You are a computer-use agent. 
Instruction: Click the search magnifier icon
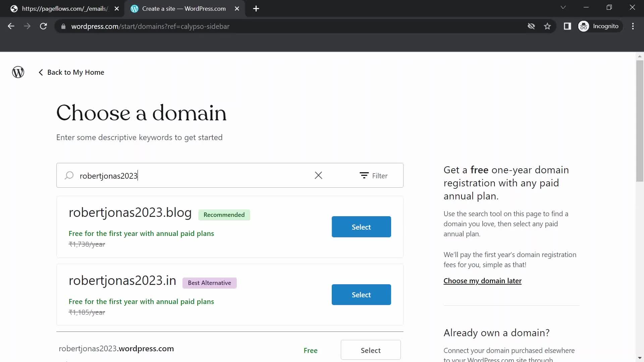pyautogui.click(x=69, y=175)
